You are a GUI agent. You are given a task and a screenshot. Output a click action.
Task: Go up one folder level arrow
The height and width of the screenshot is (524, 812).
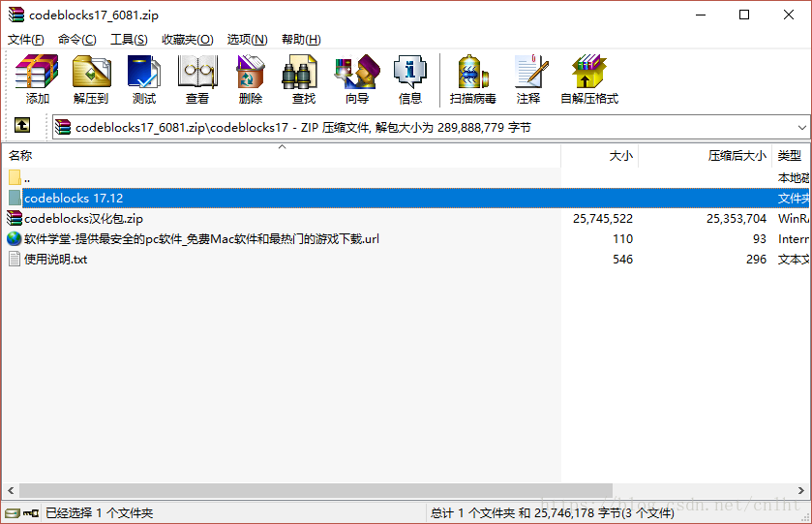click(21, 125)
